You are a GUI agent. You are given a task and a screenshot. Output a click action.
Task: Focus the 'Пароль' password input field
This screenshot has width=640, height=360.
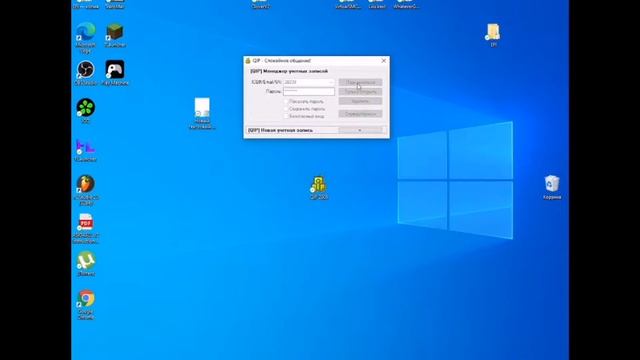pyautogui.click(x=309, y=91)
